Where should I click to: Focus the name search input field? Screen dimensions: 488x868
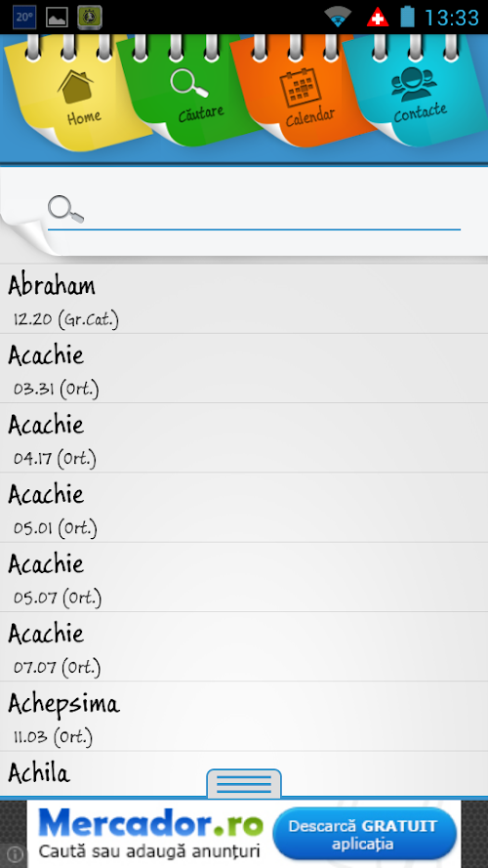pos(254,212)
